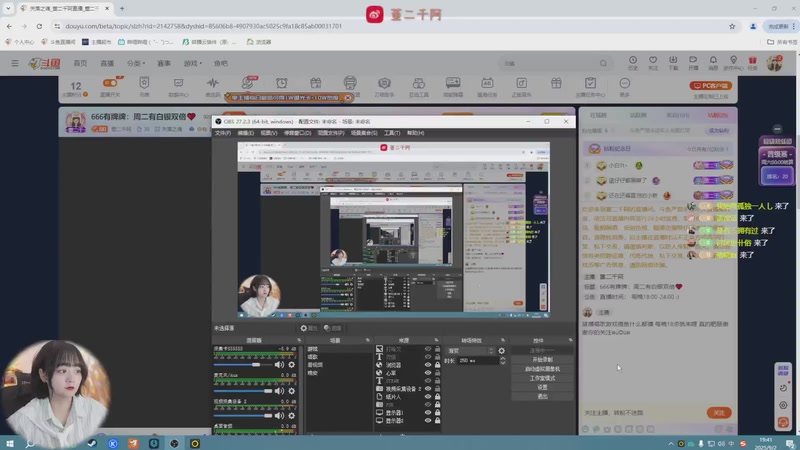The height and width of the screenshot is (450, 800).
Task: Open settings gear for first mixer channel
Action: point(292,365)
